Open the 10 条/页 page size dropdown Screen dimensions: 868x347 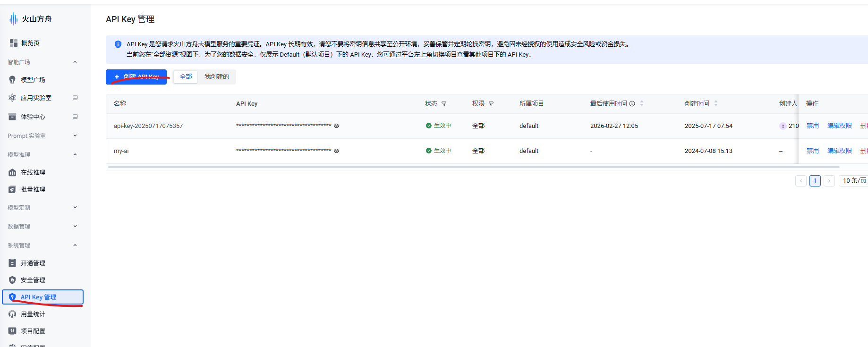854,181
